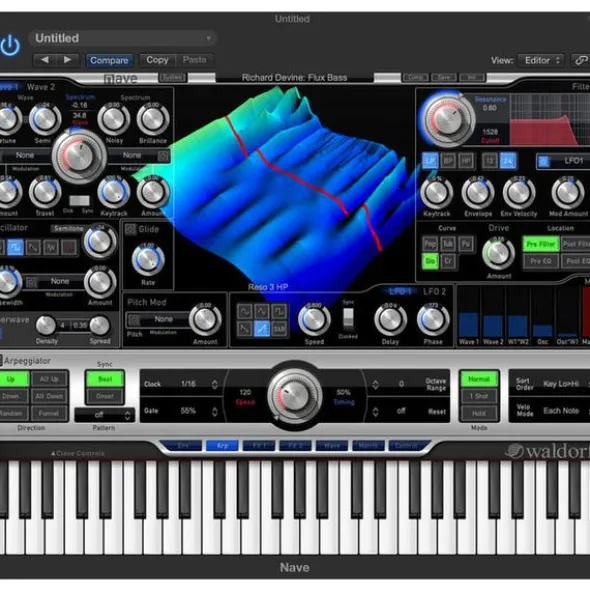Switch filter slope to 24
Image resolution: width=590 pixels, height=591 pixels.
[508, 161]
